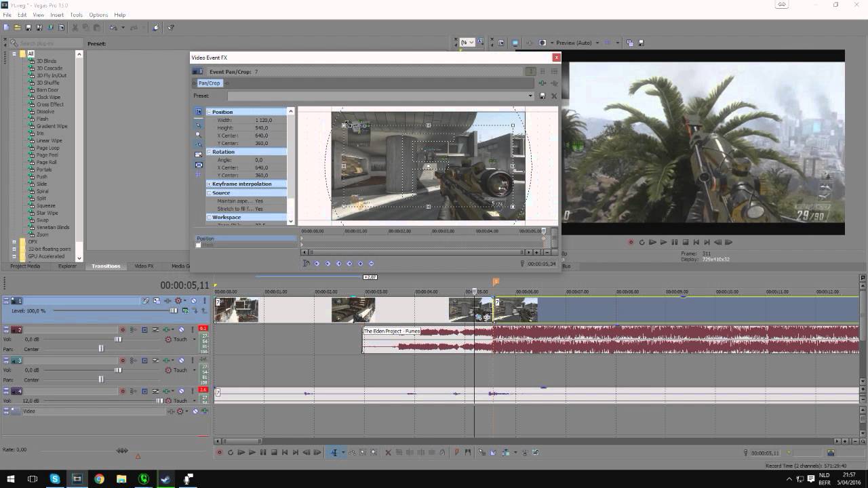Viewport: 868px width, 488px height.
Task: Collapse the Position properties group
Action: coord(209,112)
